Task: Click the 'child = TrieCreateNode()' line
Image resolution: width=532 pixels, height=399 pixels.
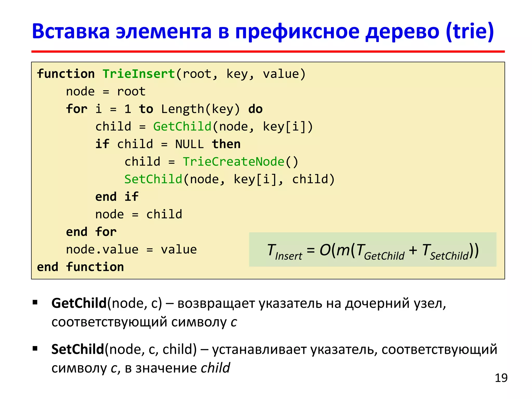Action: tap(211, 162)
